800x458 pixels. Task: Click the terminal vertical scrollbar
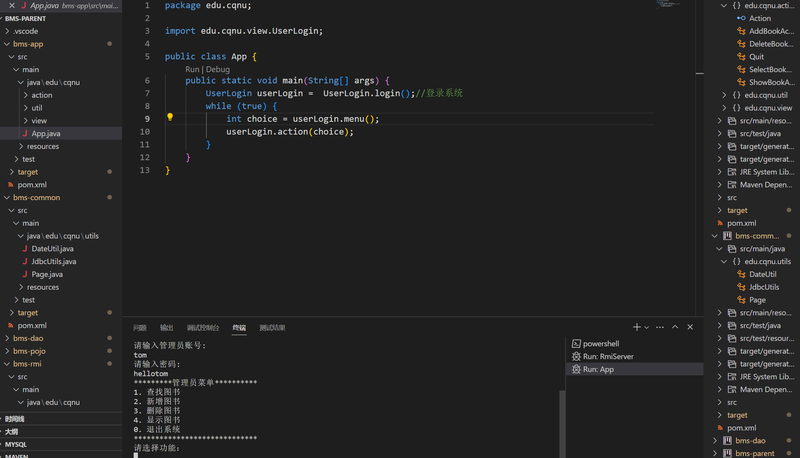click(x=562, y=423)
